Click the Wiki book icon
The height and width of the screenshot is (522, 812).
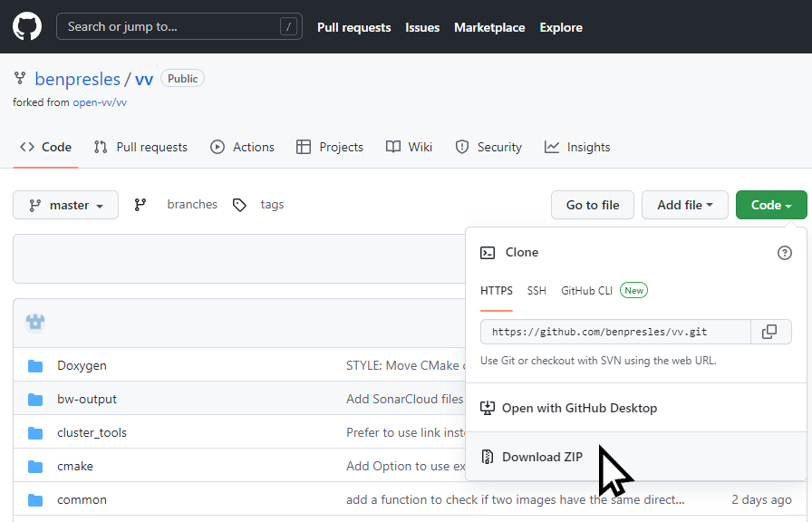point(393,147)
